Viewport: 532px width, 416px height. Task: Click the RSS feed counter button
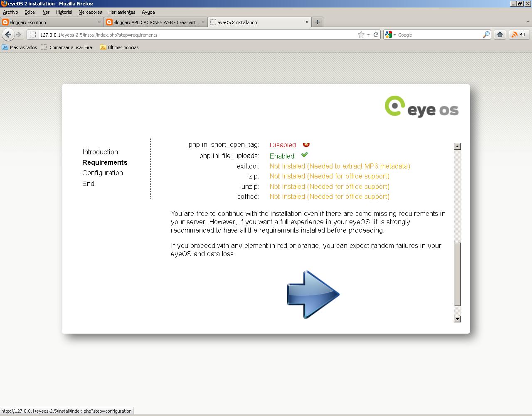pos(519,35)
